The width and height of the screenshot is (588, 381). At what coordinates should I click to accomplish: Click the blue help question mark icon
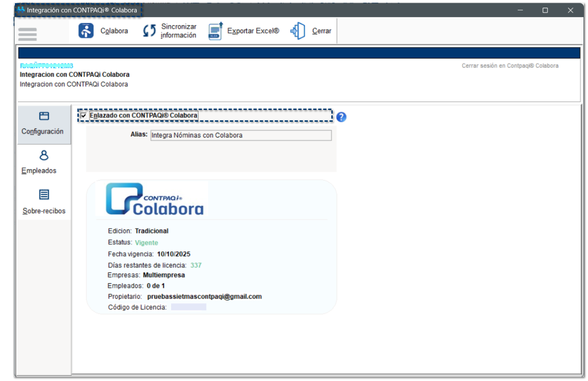coord(341,117)
